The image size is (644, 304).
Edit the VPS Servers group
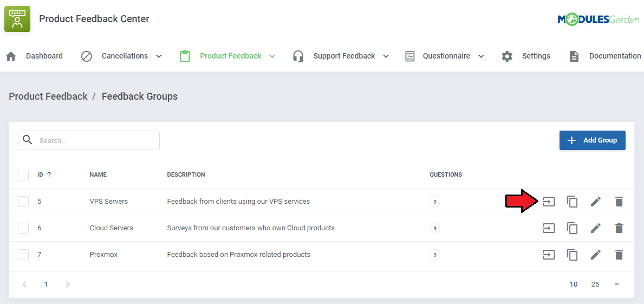point(596,202)
